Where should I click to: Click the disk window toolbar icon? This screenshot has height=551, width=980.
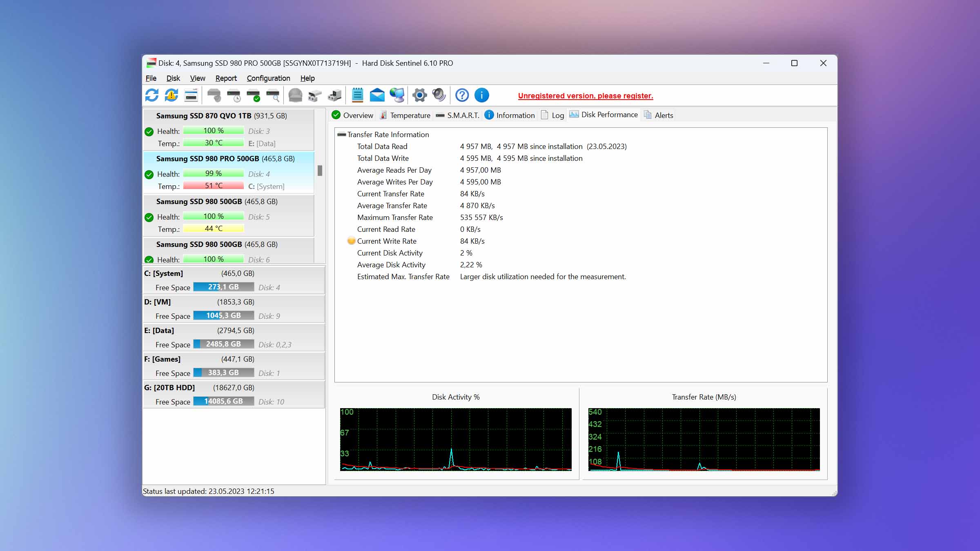[x=191, y=96]
